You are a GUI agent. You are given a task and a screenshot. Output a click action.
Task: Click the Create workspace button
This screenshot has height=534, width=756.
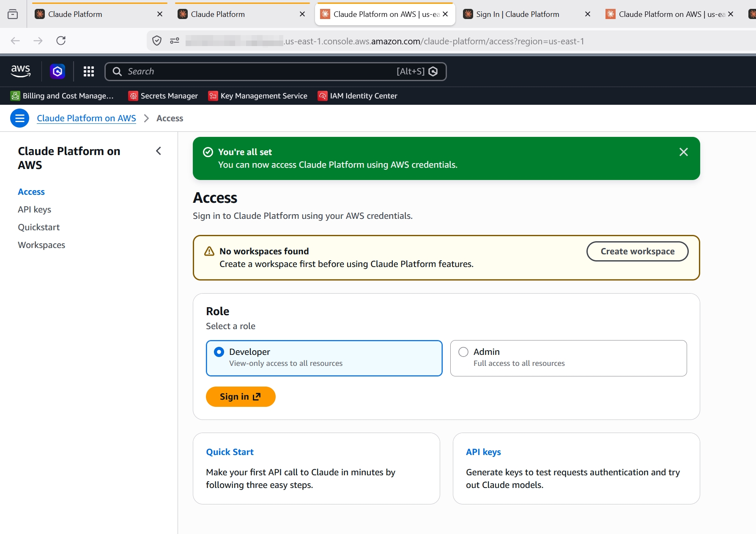click(638, 251)
